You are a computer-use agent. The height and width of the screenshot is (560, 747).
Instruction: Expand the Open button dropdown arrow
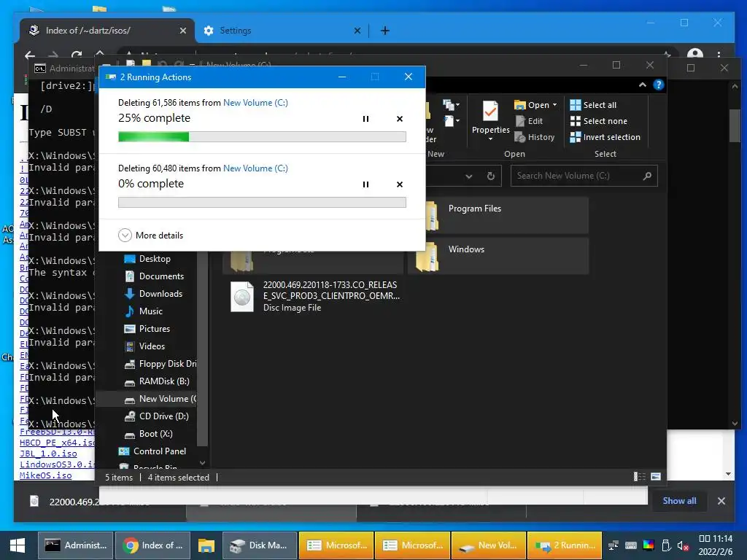(x=554, y=105)
